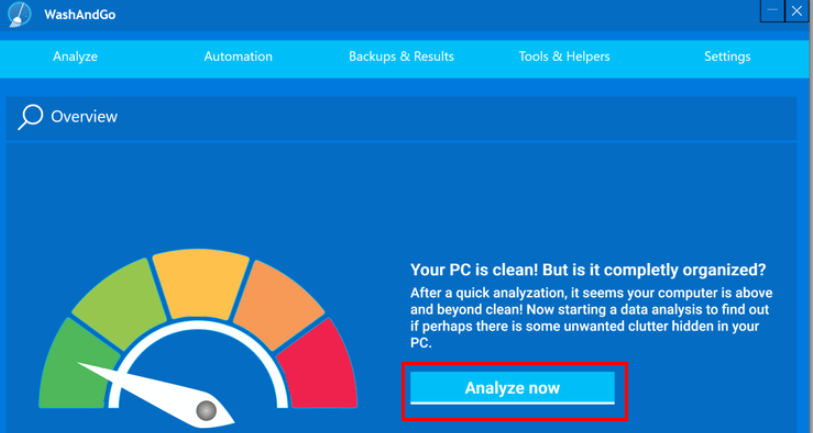Open the Settings tab

[727, 56]
